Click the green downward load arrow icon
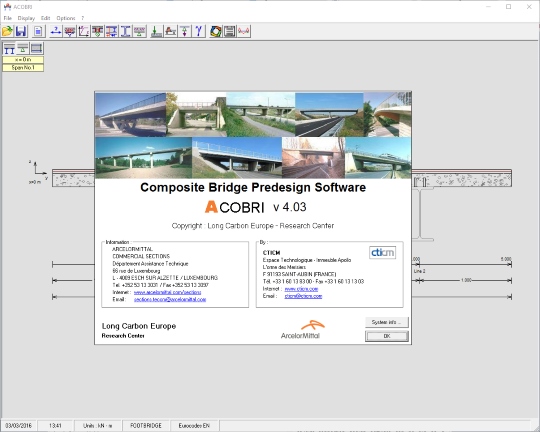The height and width of the screenshot is (432, 540). tap(156, 31)
